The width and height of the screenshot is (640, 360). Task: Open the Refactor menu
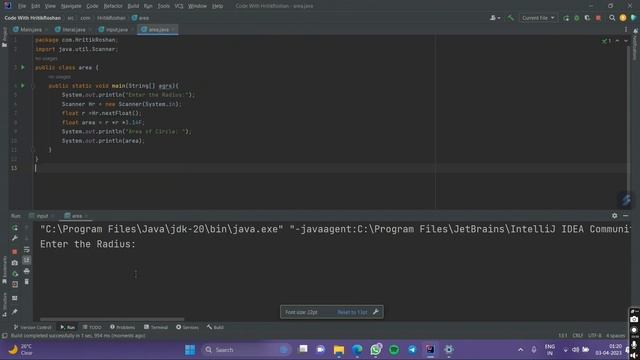tap(113, 6)
